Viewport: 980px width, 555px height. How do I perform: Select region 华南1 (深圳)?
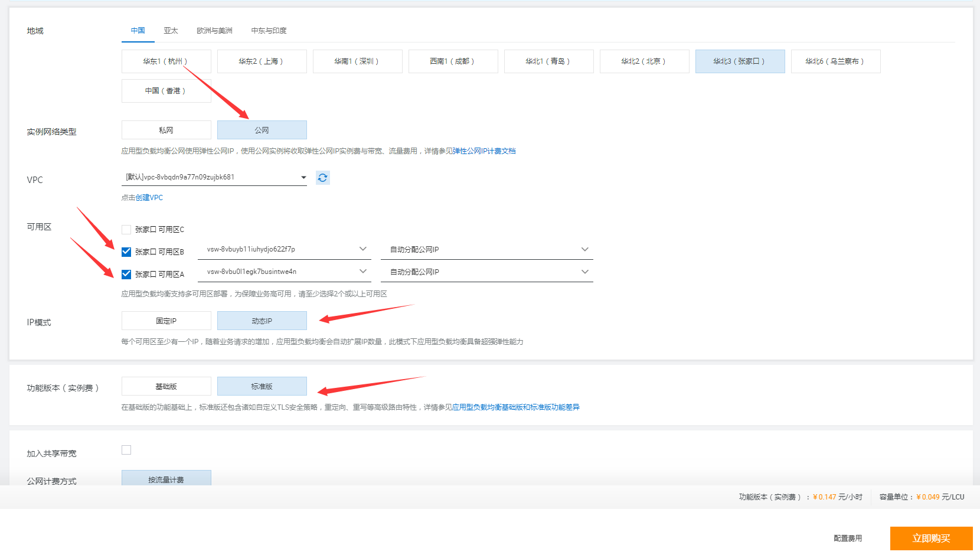[358, 61]
